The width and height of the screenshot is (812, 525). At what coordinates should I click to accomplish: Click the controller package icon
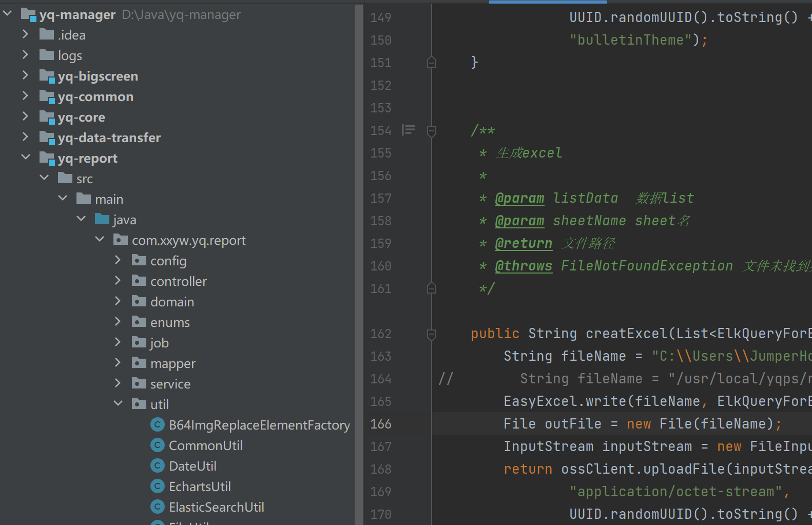[139, 281]
